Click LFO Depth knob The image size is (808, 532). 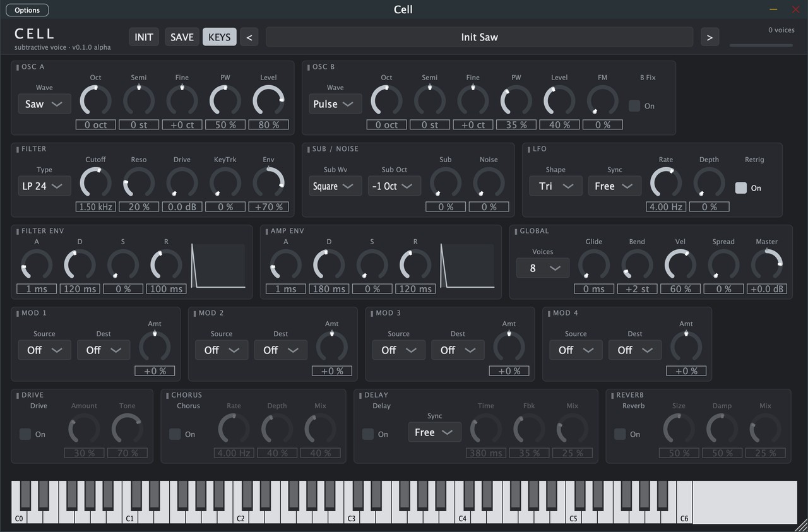710,183
